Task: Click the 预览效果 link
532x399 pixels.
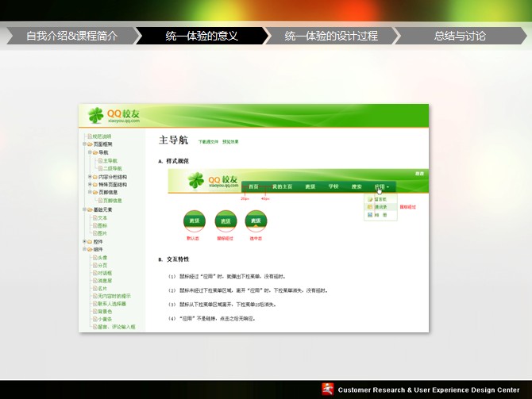Action: (230, 142)
